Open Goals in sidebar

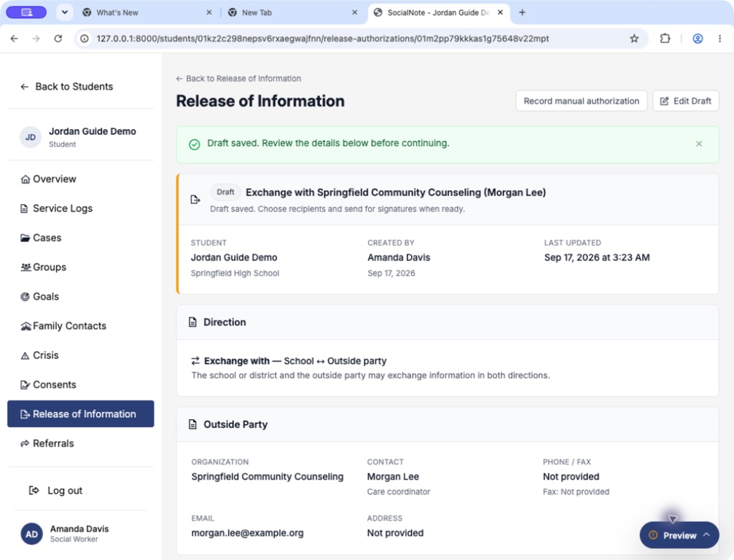(x=80, y=296)
